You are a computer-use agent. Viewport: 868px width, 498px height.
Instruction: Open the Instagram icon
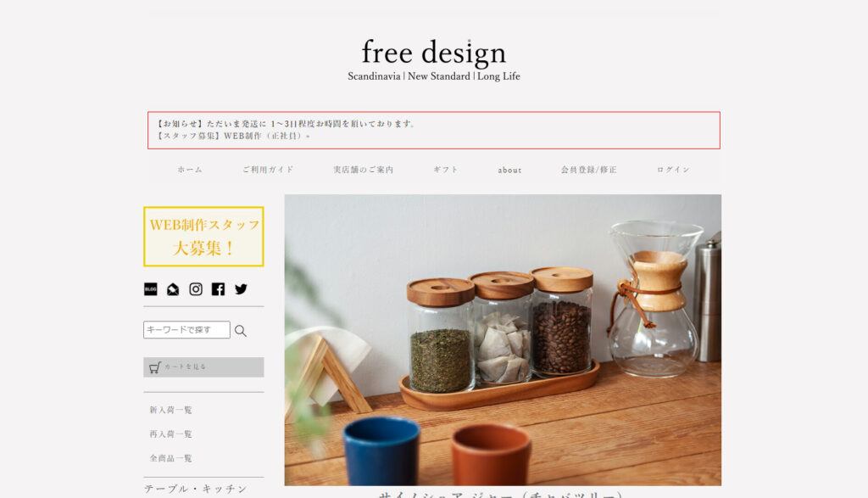pyautogui.click(x=196, y=289)
